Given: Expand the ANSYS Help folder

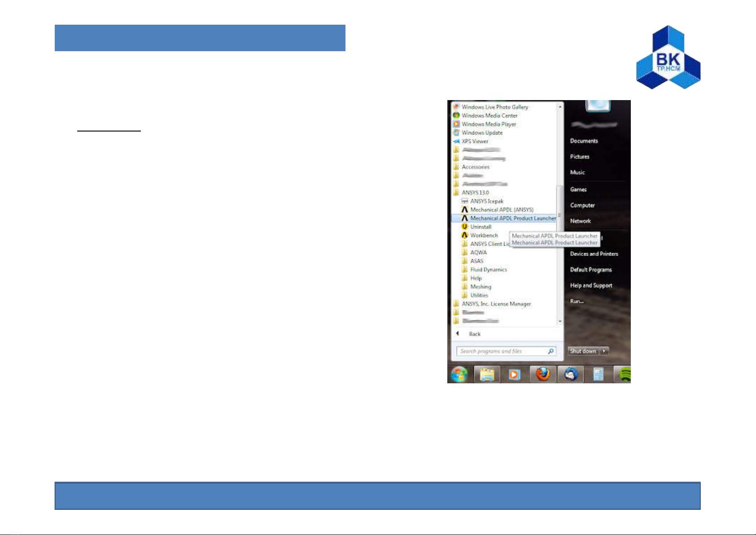Looking at the screenshot, I should [472, 278].
